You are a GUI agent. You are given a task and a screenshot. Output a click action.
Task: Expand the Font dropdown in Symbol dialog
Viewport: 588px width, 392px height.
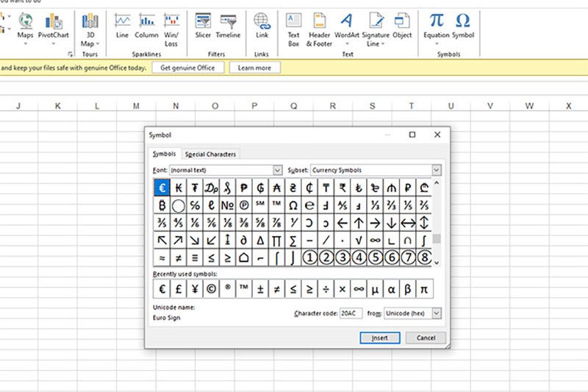(277, 170)
